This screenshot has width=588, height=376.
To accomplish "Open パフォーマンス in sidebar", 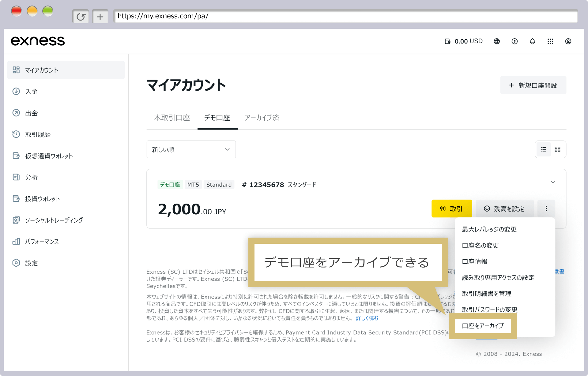I will [66, 241].
